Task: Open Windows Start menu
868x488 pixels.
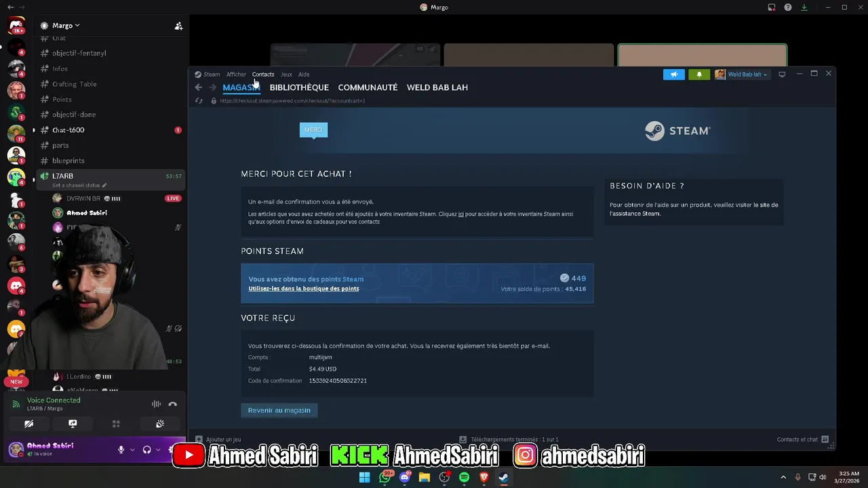Action: (365, 477)
